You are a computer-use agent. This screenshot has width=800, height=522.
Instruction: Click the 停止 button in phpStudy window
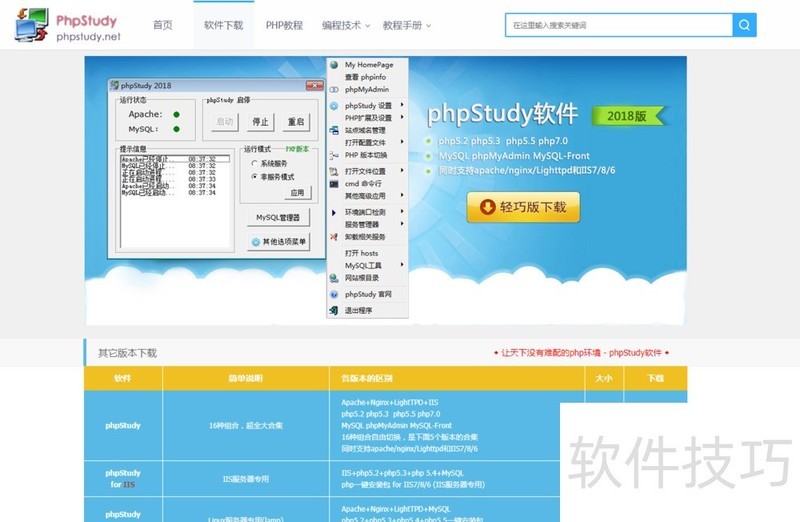point(260,122)
